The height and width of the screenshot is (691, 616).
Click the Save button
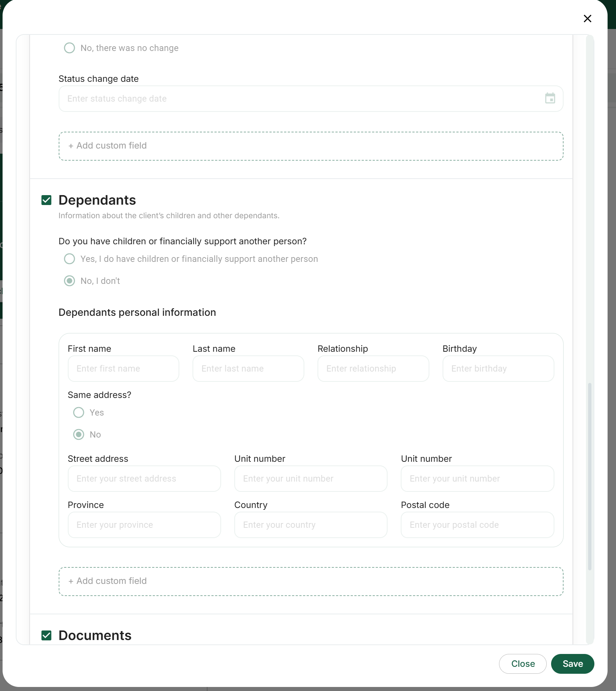[572, 664]
